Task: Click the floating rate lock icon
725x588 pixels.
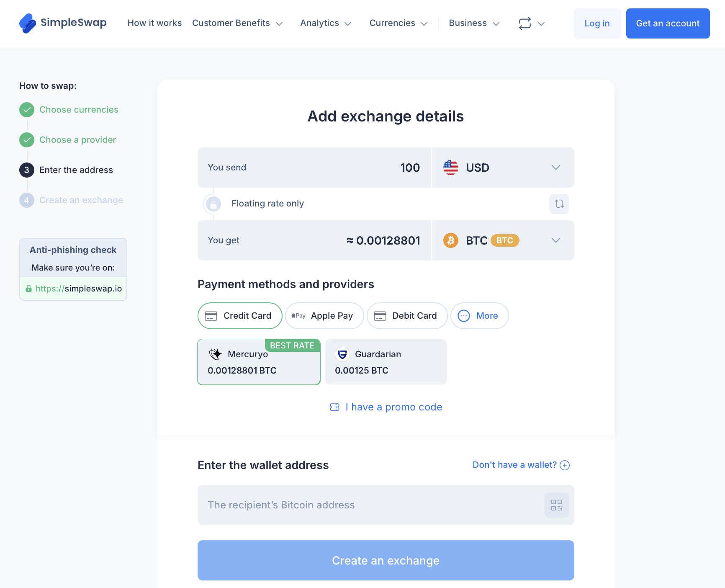Action: pyautogui.click(x=213, y=204)
